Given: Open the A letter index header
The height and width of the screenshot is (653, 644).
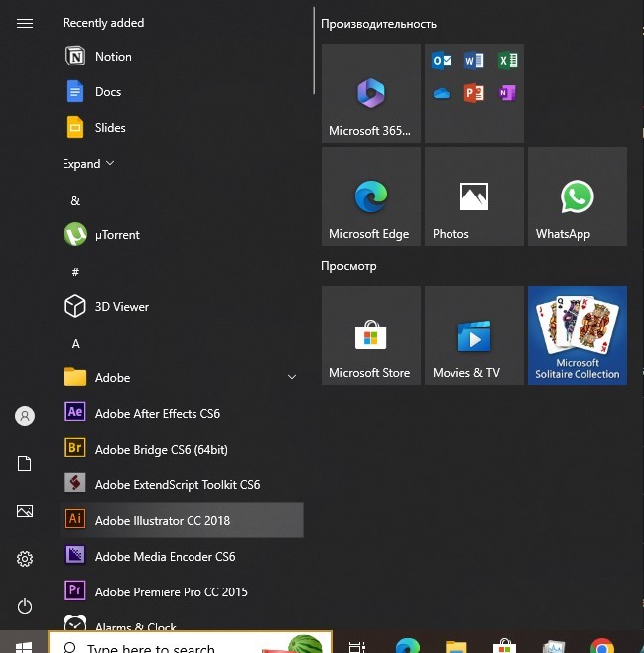Looking at the screenshot, I should click(x=75, y=344).
